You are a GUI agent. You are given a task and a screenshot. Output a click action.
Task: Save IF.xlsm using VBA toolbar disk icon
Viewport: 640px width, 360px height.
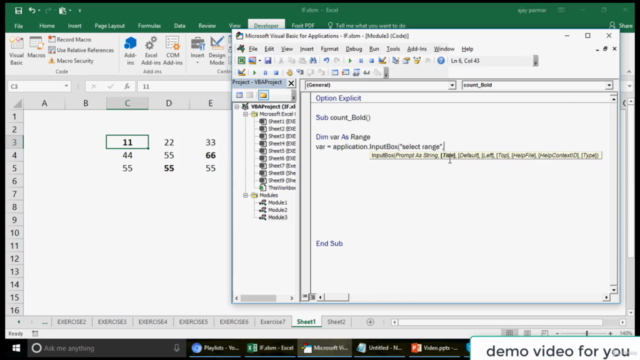(268, 61)
